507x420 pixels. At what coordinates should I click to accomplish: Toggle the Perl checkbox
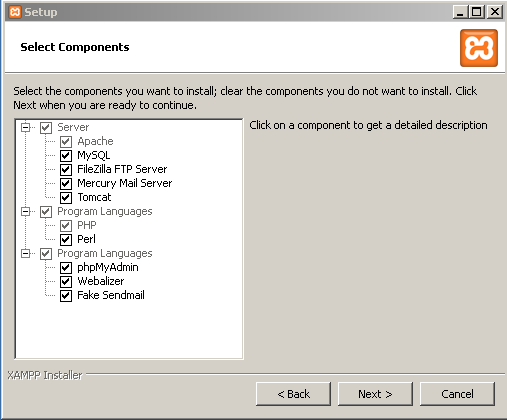pos(66,240)
